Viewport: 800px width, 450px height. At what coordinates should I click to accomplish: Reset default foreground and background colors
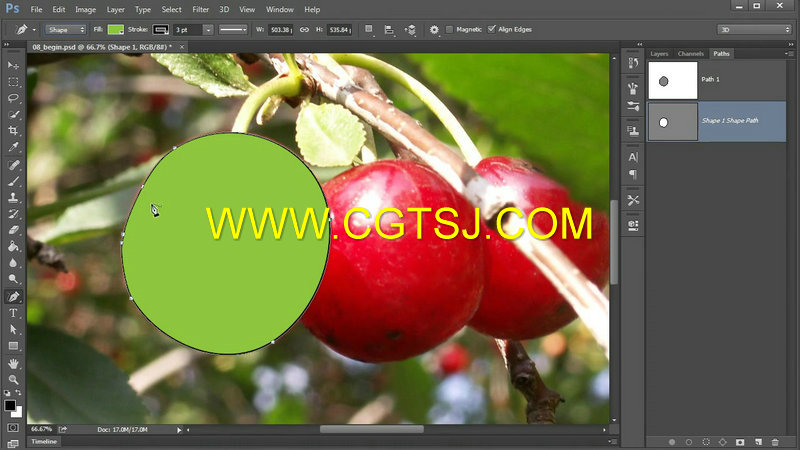tap(7, 393)
